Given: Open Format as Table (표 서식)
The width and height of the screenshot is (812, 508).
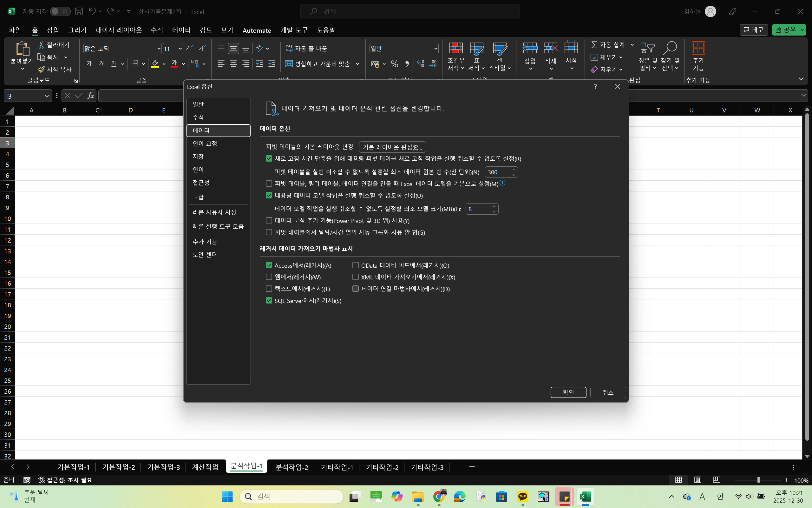Looking at the screenshot, I should [476, 57].
